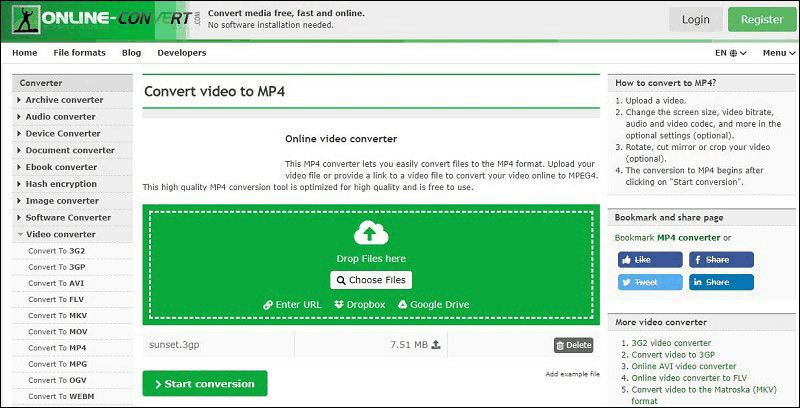Click the Facebook Share button
Viewport: 800px width, 408px height.
click(721, 260)
